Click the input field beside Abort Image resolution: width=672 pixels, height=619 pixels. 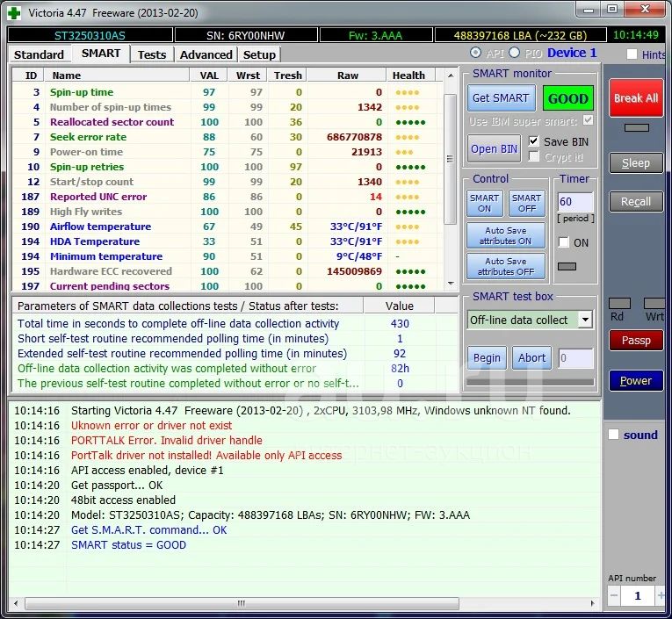click(575, 357)
